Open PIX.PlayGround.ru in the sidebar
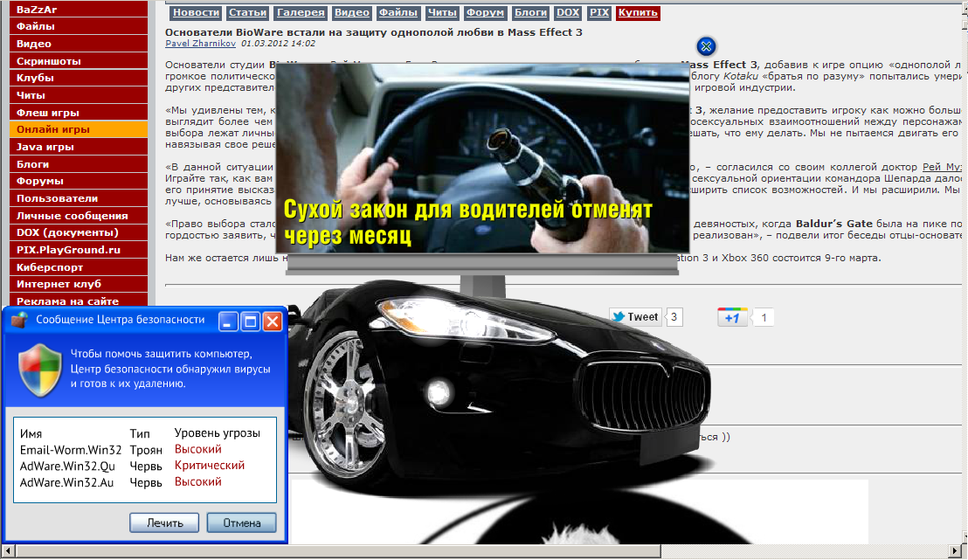Screen dimensions: 968x560 pos(79,250)
